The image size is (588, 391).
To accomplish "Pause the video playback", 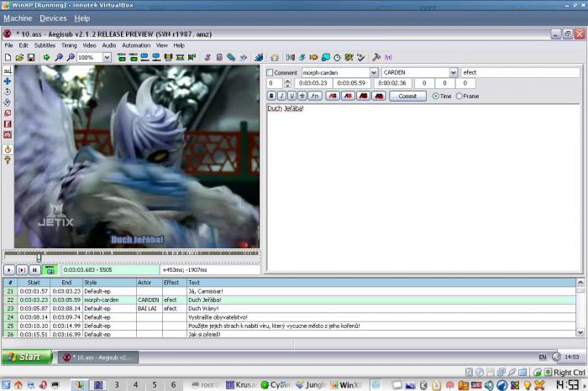I will tap(34, 269).
